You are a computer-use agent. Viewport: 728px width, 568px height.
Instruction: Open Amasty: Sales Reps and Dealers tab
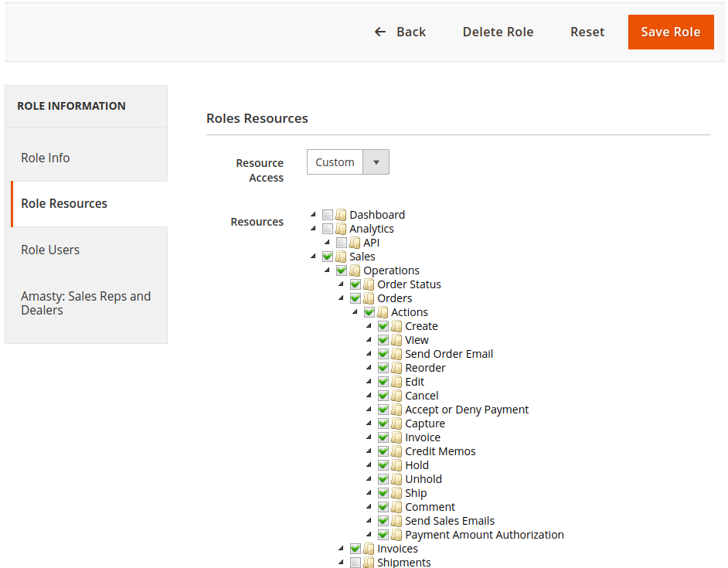tap(87, 303)
